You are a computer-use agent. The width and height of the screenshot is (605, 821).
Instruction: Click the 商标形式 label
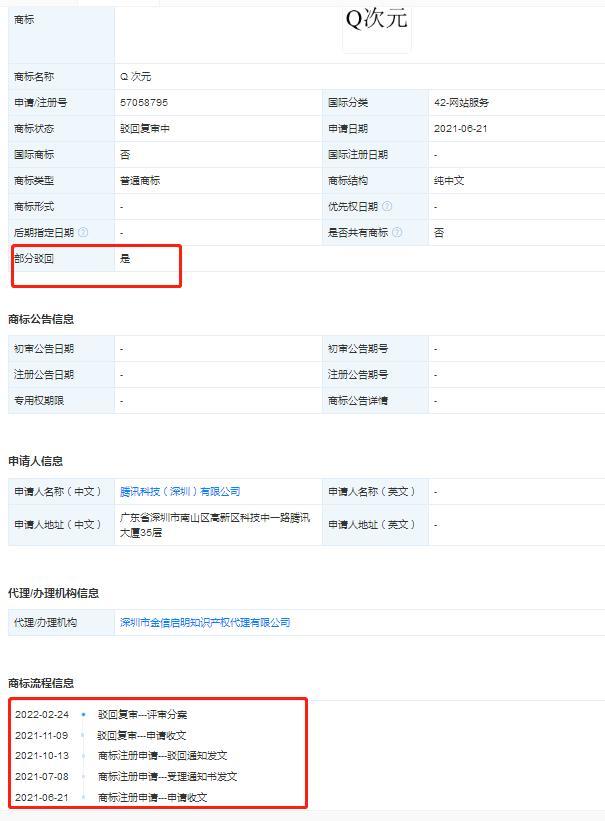pos(34,206)
